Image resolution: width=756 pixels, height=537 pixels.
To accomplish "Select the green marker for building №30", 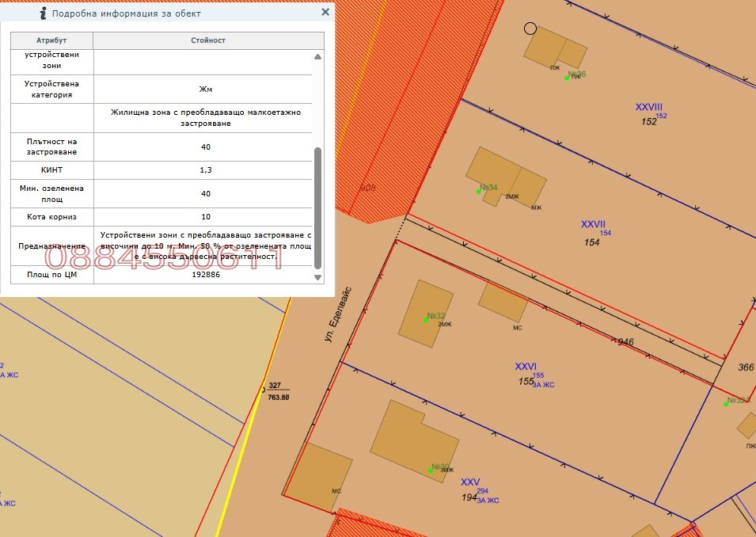I will [430, 470].
